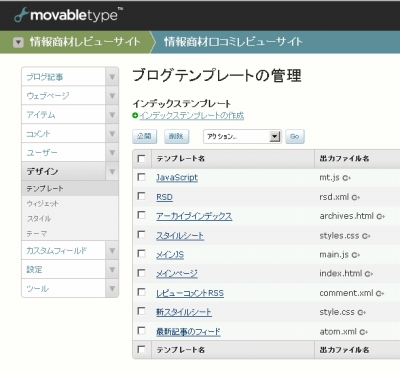Open the 最新記事のフィード template link
The width and height of the screenshot is (400, 371).
click(188, 332)
